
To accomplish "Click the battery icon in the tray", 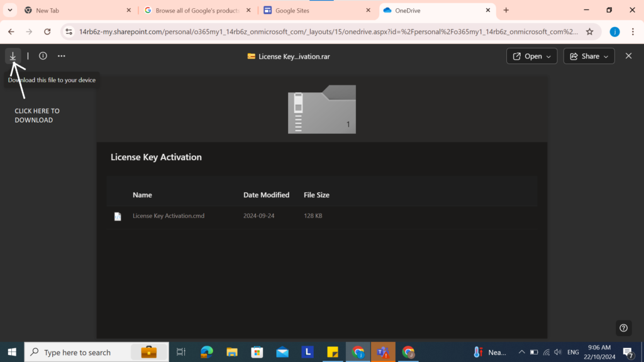I will (x=534, y=352).
